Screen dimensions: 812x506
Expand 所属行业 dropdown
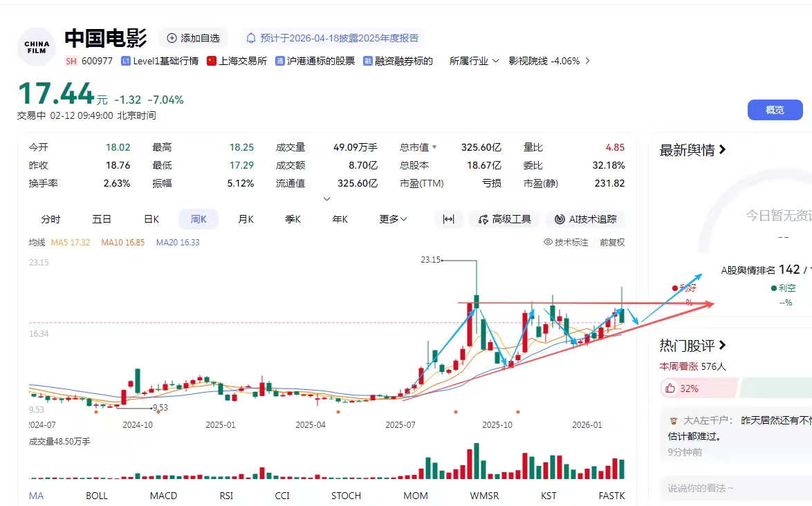click(474, 61)
